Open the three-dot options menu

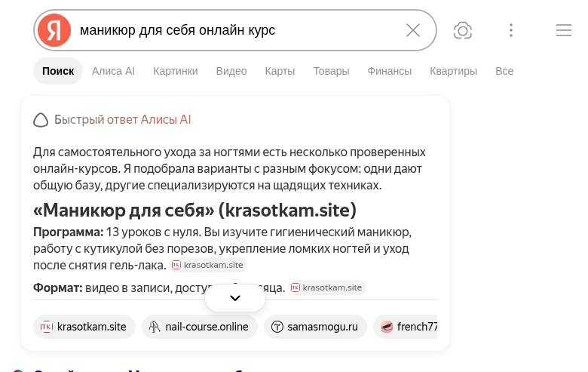pos(511,30)
